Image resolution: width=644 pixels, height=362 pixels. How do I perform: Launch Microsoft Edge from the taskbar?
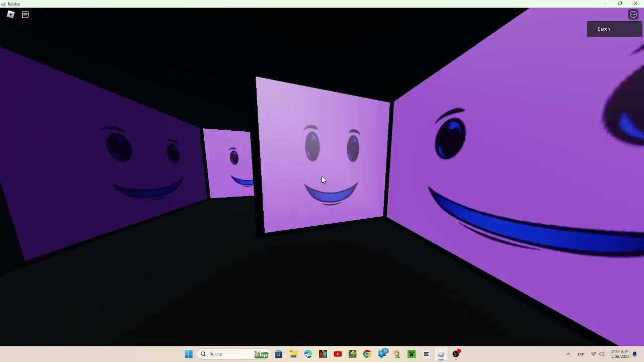click(308, 354)
